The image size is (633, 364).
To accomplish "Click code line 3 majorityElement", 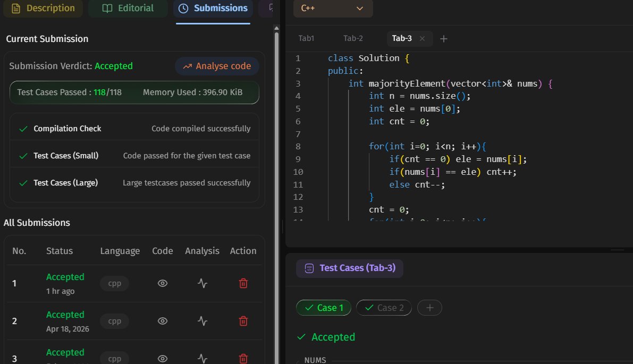I will [x=451, y=83].
